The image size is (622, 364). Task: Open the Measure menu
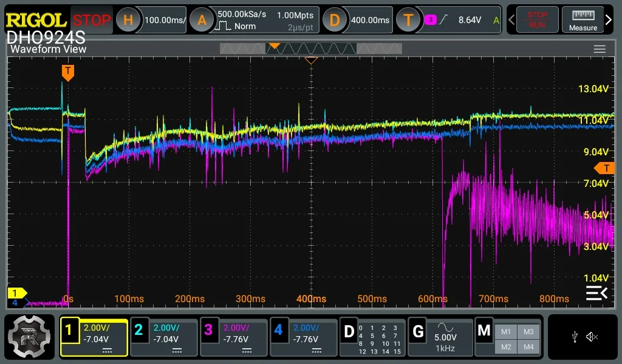[583, 19]
